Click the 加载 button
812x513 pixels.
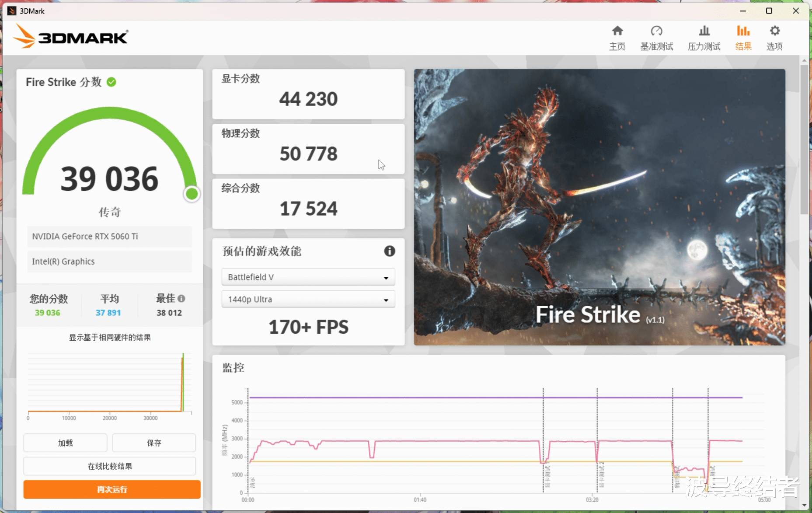coord(65,443)
